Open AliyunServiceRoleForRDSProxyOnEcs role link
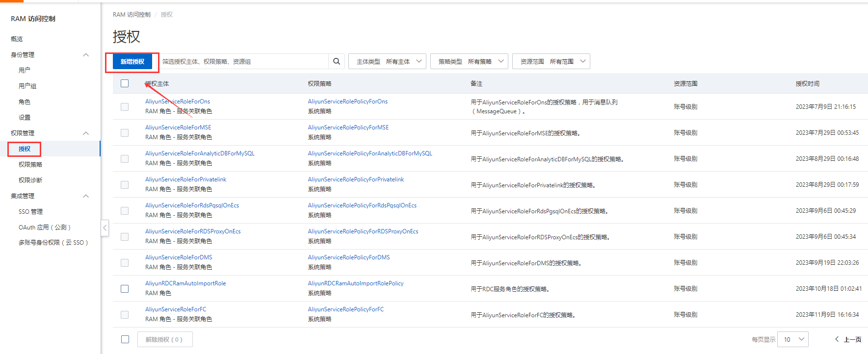 coord(193,231)
